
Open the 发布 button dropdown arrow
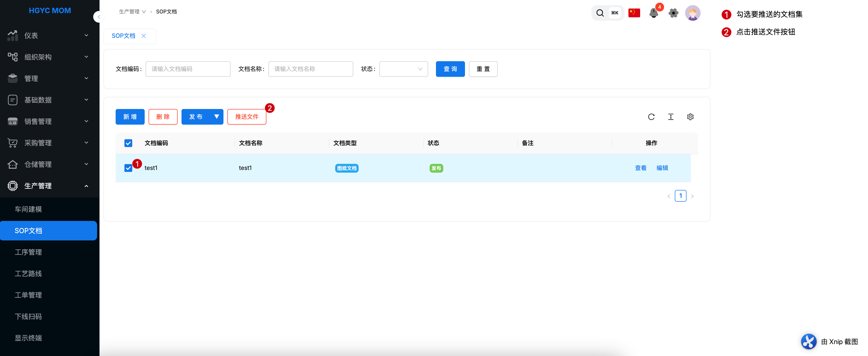[216, 117]
